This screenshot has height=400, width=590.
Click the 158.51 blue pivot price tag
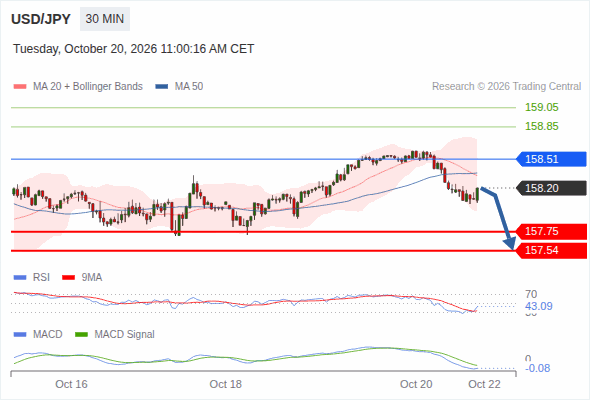tap(551, 159)
